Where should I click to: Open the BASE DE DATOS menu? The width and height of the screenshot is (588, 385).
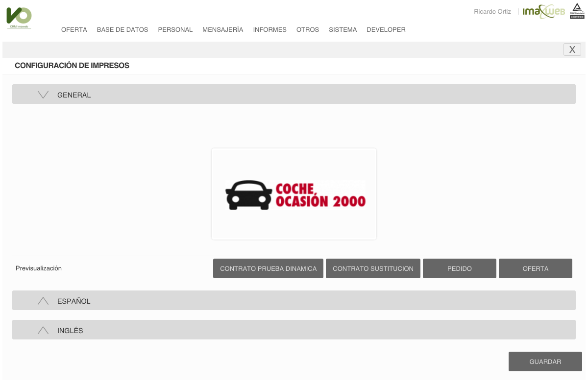[x=122, y=29]
